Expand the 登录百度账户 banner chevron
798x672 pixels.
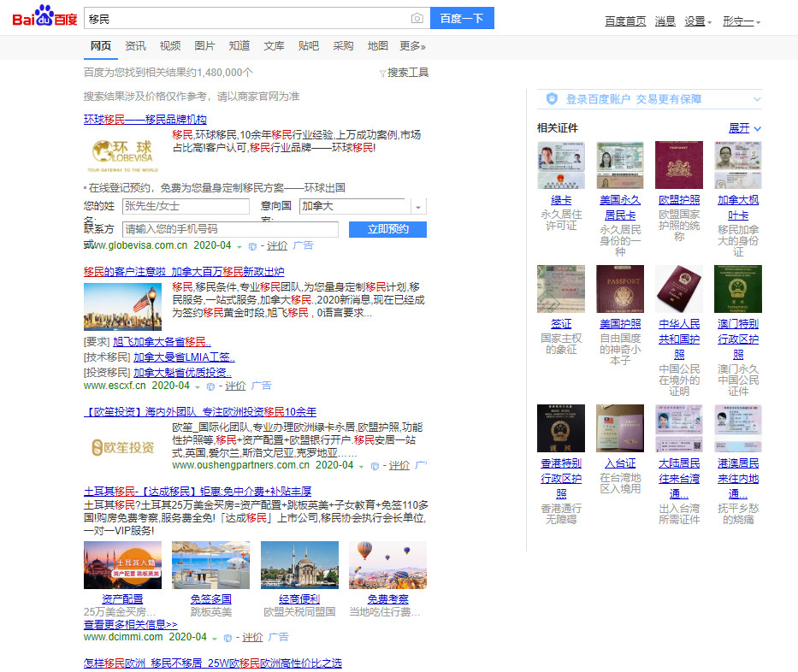[757, 99]
